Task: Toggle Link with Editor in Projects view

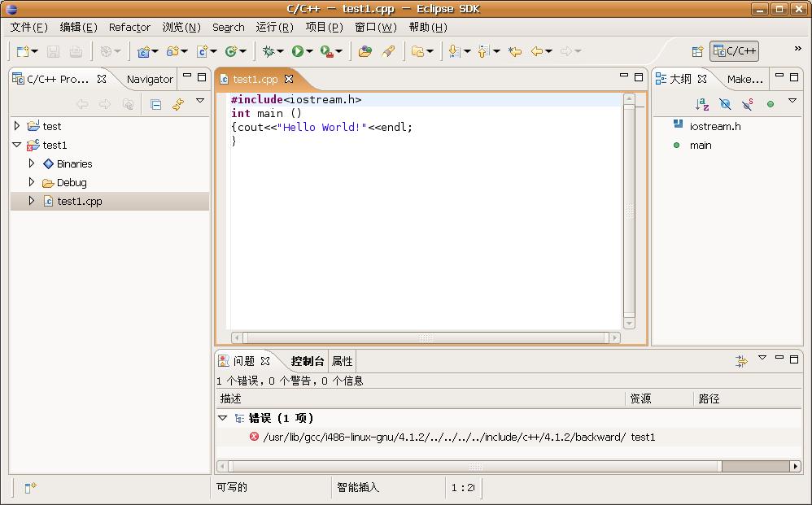Action: click(x=178, y=105)
